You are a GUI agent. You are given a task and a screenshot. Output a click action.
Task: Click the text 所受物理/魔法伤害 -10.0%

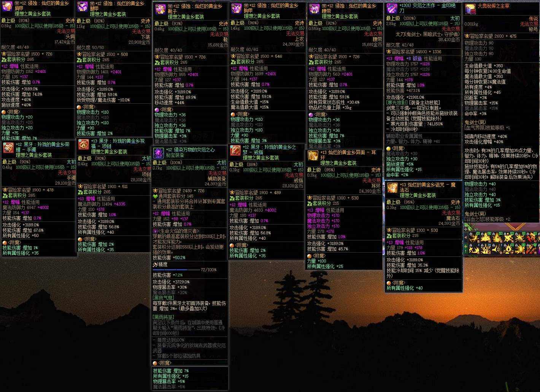(x=103, y=100)
